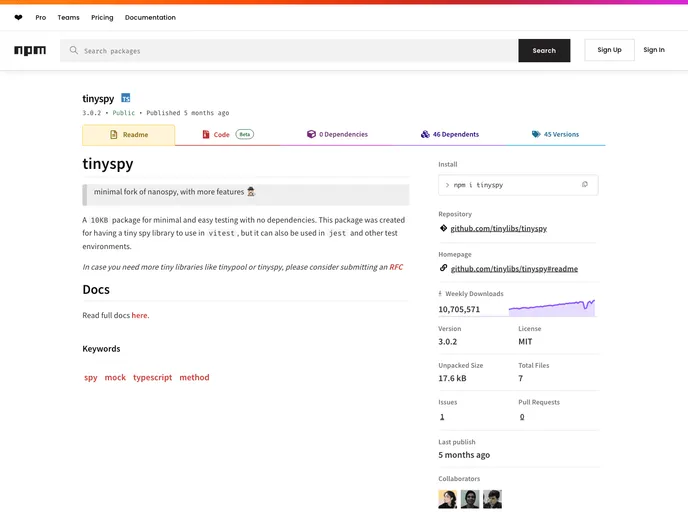
Task: Follow the RFC link
Action: pyautogui.click(x=396, y=267)
